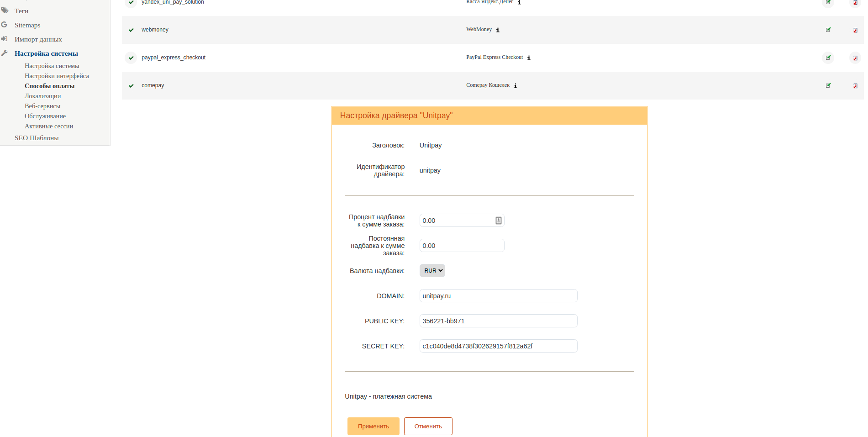Click into the DOMAIN field

(x=499, y=296)
